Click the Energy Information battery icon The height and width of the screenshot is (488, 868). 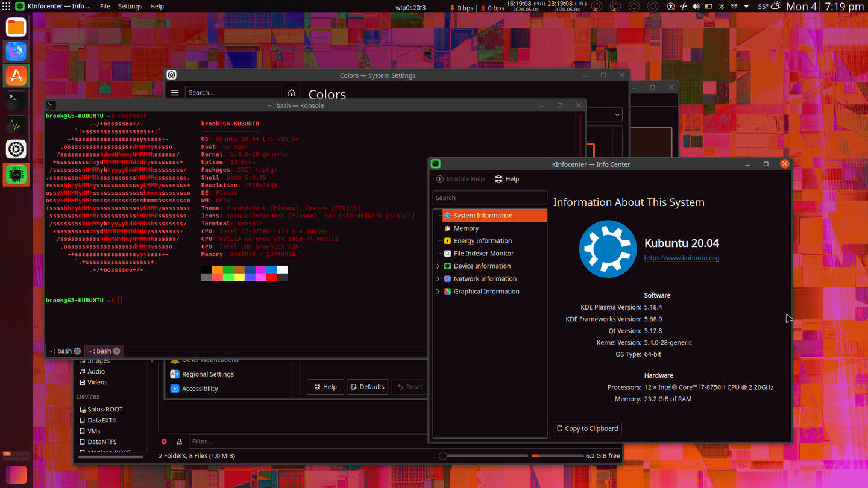(447, 241)
